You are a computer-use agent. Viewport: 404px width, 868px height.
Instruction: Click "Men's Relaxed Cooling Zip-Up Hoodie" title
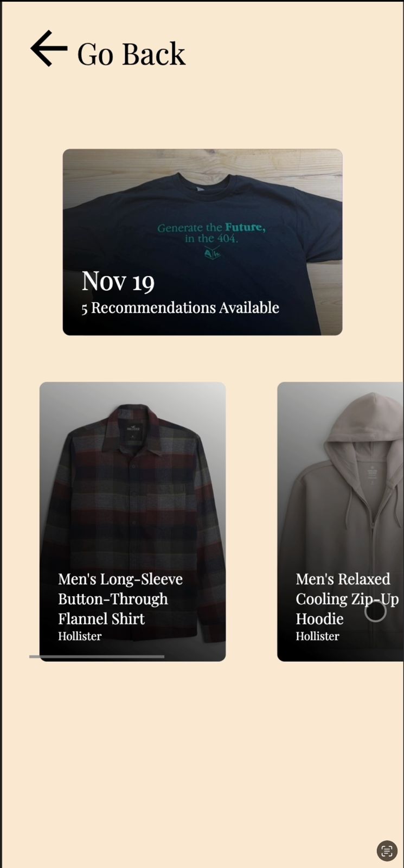pos(347,599)
